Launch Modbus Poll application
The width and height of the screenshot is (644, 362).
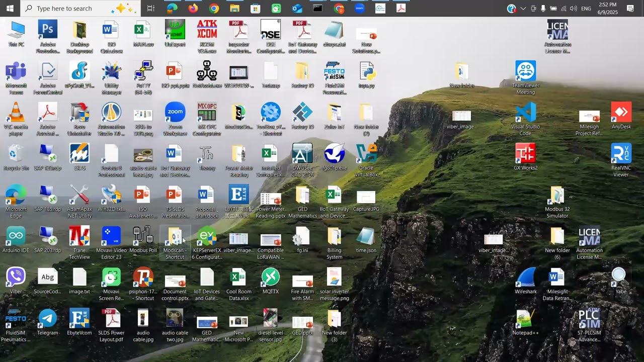[x=143, y=240]
